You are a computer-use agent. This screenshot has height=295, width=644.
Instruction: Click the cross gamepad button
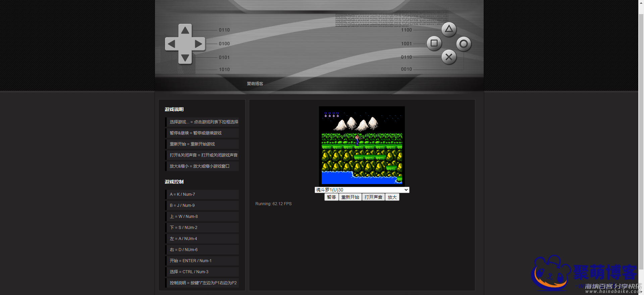(x=449, y=57)
